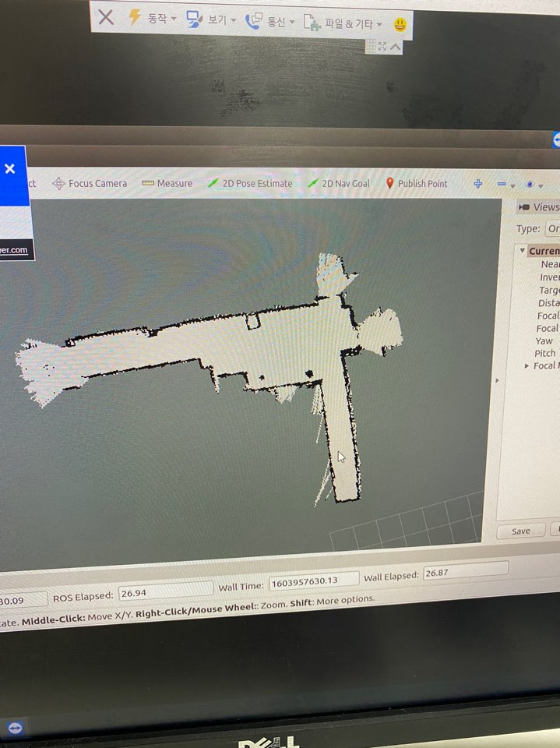Select the Measure tool
This screenshot has width=560, height=748.
click(167, 183)
